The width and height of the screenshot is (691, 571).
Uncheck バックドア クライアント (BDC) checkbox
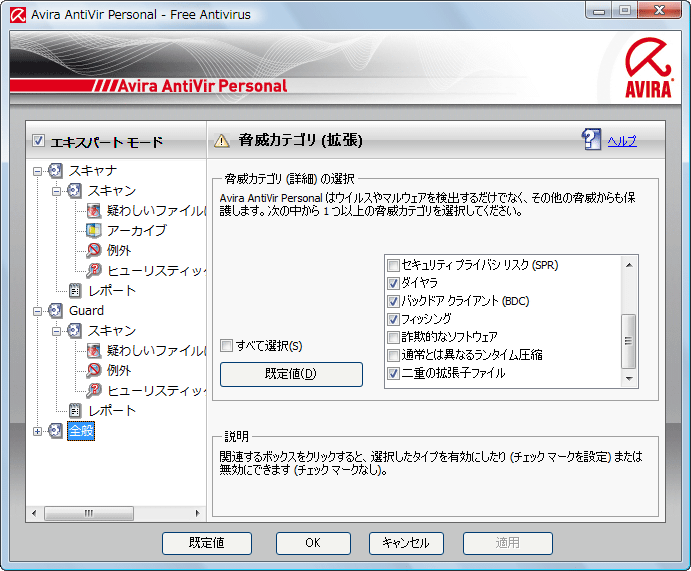pos(393,301)
